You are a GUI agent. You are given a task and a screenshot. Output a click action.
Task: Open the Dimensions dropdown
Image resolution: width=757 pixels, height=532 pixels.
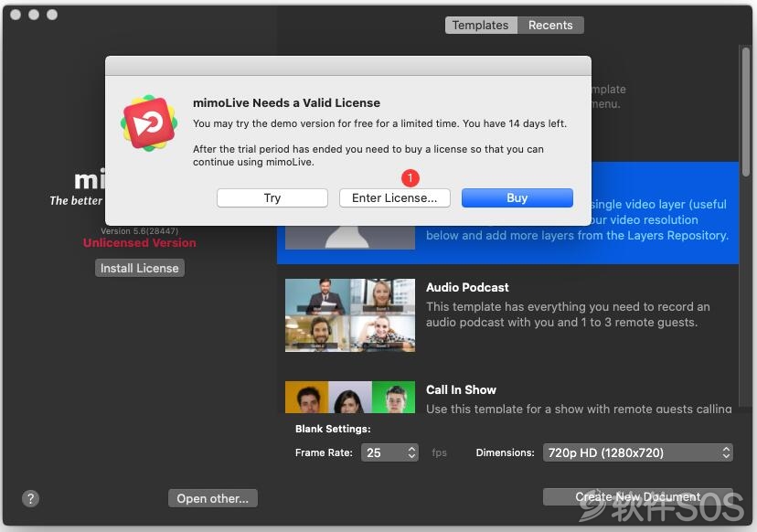638,452
